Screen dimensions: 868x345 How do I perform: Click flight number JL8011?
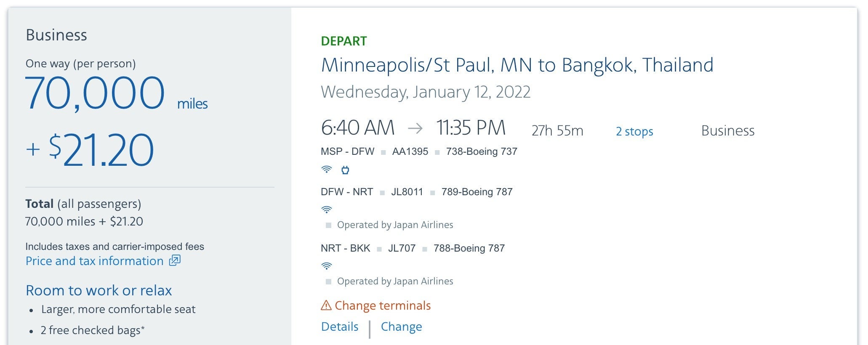point(407,191)
